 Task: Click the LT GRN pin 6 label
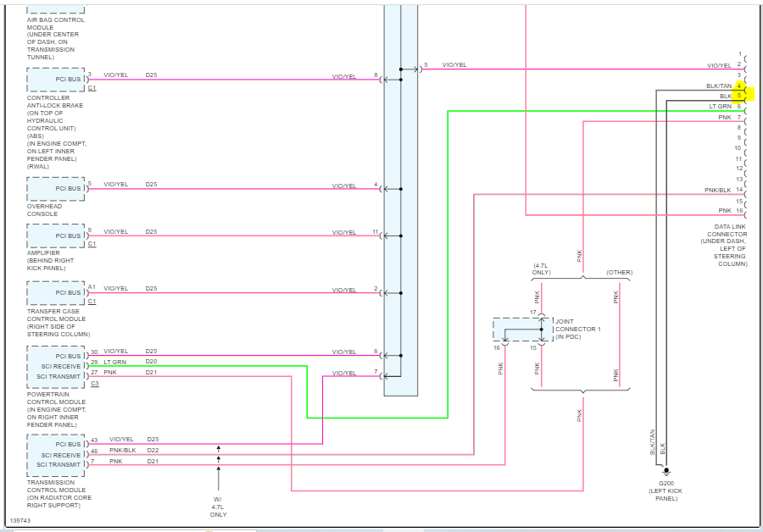(725, 107)
